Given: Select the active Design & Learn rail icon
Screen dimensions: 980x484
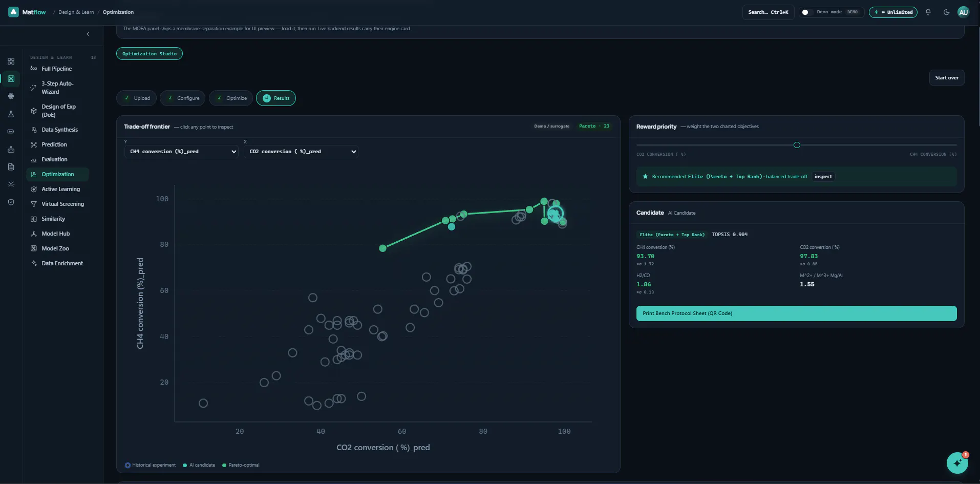Looking at the screenshot, I should tap(11, 79).
